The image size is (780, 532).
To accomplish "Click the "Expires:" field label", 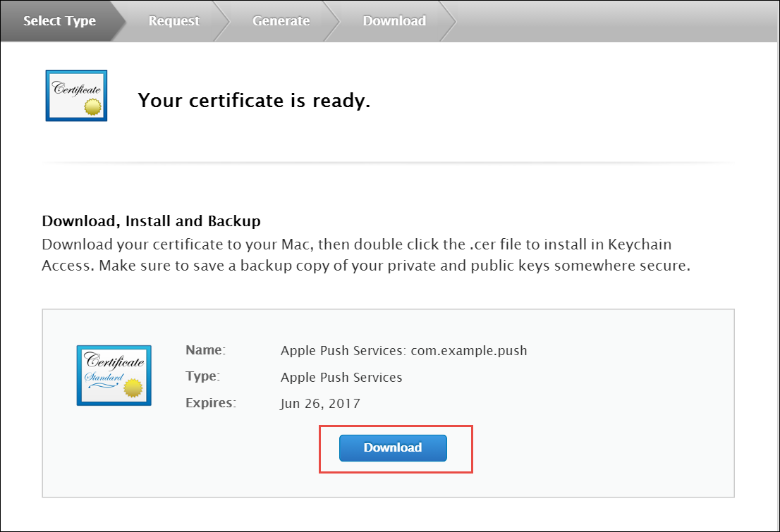I will coord(210,404).
